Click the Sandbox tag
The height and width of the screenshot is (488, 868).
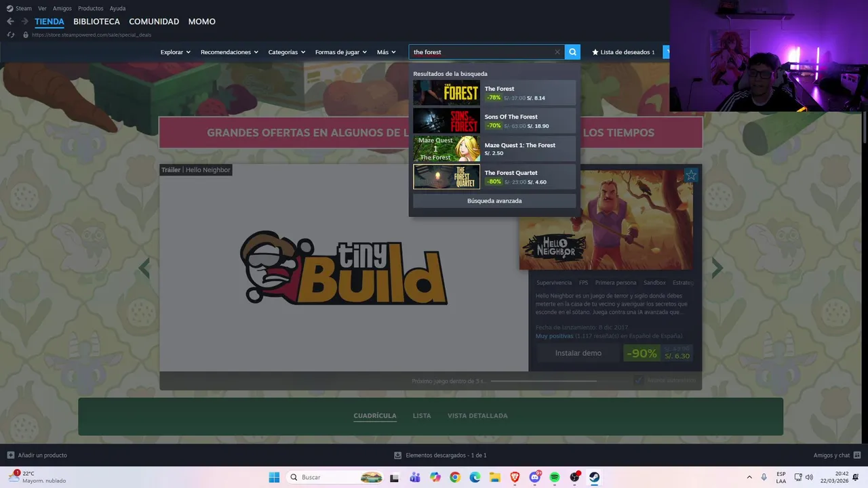pos(654,283)
